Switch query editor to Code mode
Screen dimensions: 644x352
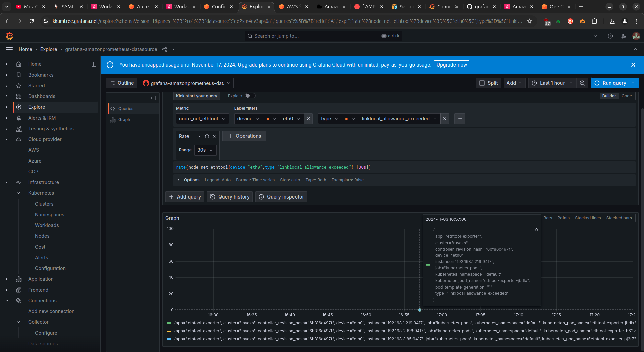pyautogui.click(x=627, y=96)
